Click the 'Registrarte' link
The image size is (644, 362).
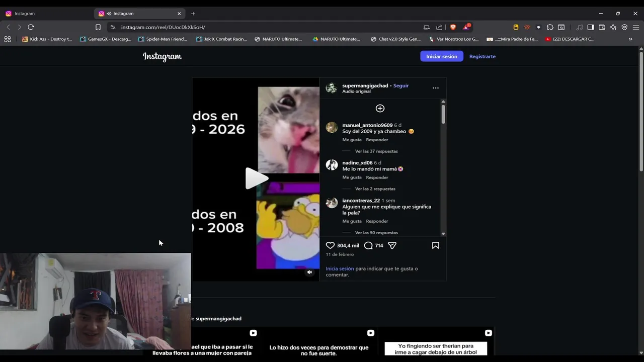482,56
